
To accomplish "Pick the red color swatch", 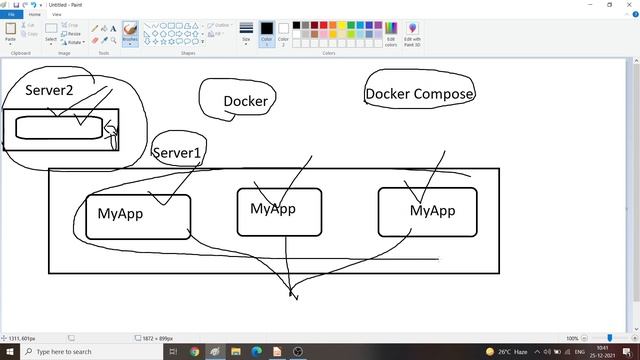I will [x=324, y=25].
